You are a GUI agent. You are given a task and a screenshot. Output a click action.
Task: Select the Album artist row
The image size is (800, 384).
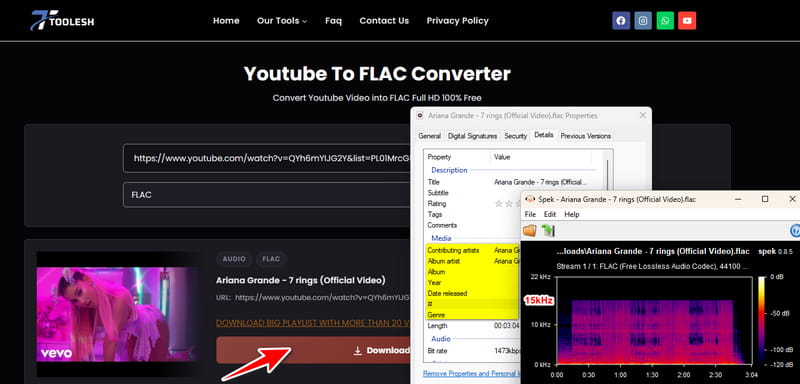click(x=472, y=261)
